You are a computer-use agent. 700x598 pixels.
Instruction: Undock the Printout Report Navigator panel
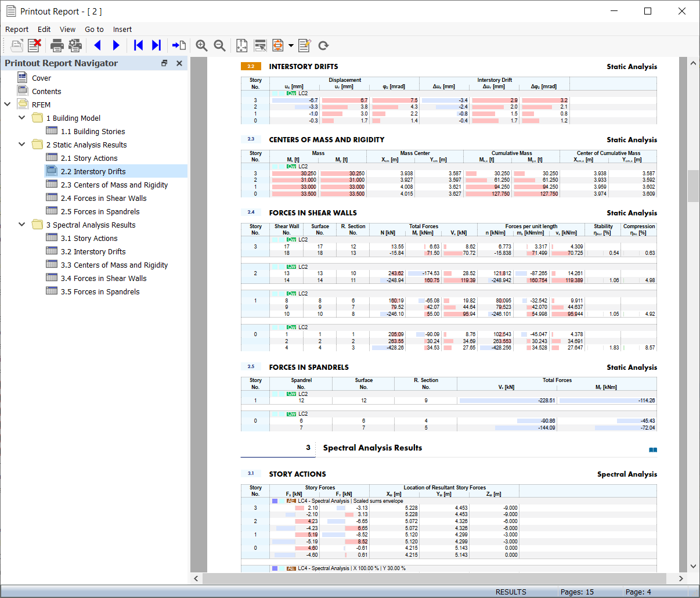pyautogui.click(x=164, y=63)
